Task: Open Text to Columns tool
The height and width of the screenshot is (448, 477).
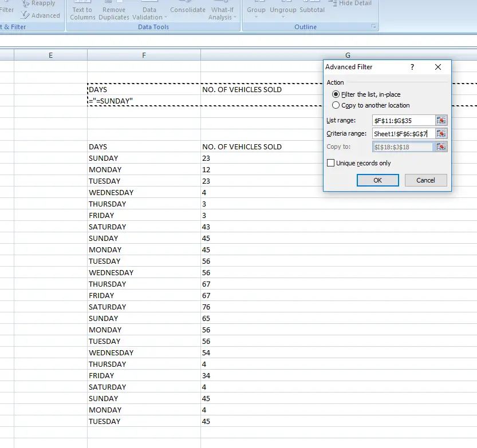Action: pos(82,11)
